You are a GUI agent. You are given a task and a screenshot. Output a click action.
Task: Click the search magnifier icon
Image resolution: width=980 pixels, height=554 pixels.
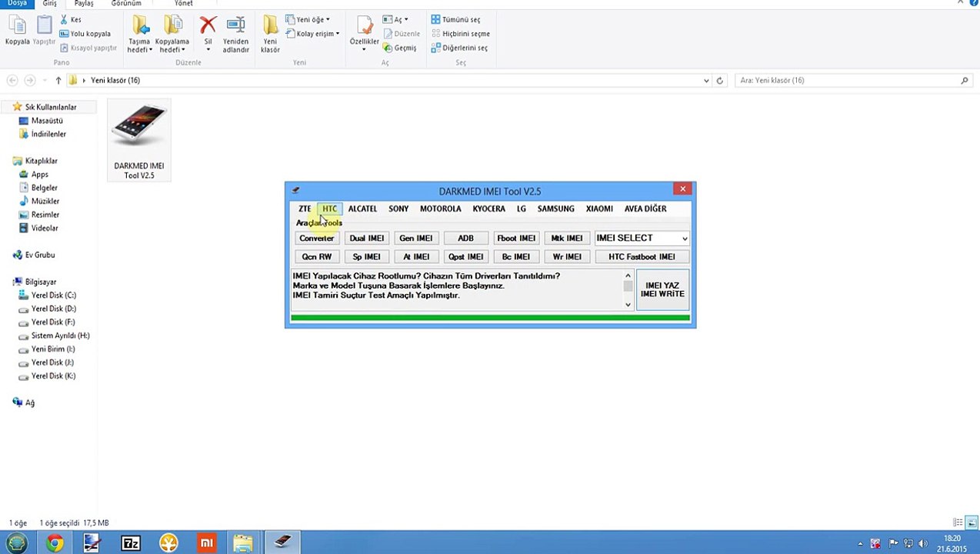tap(965, 80)
